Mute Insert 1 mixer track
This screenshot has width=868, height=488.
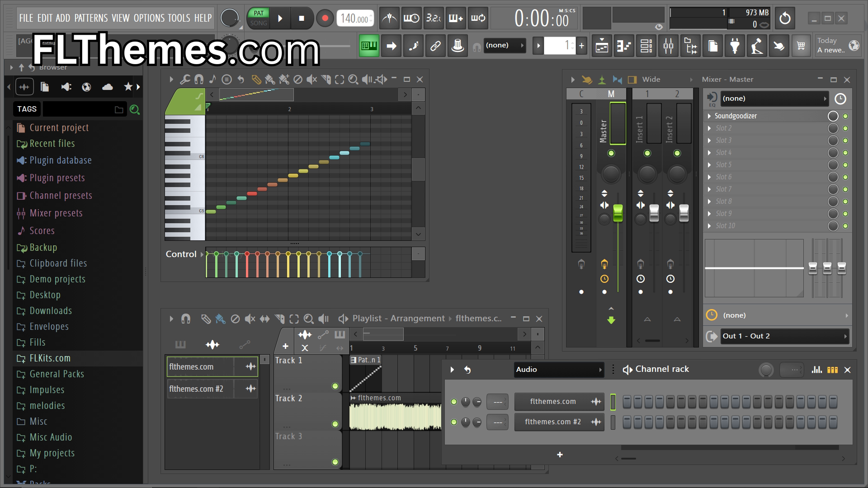[647, 153]
